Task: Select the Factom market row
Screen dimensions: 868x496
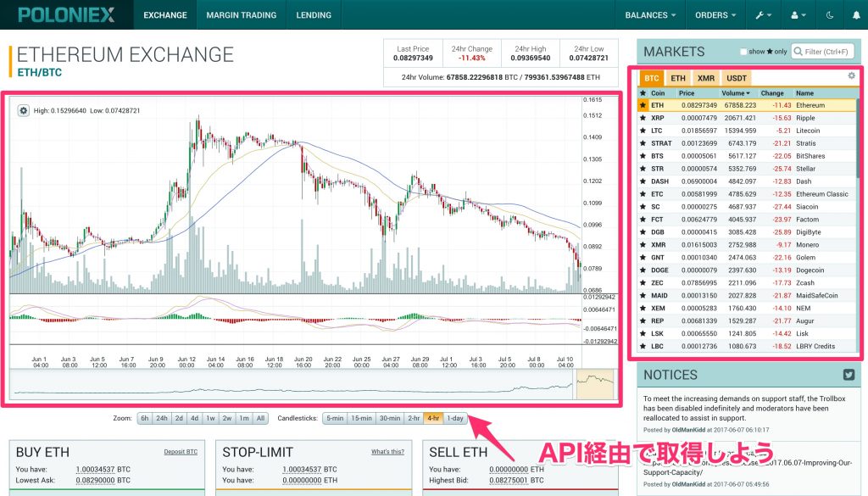Action: tap(747, 220)
